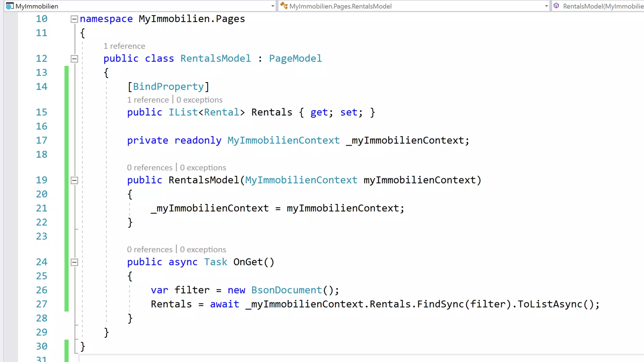The height and width of the screenshot is (362, 644).
Task: Click the PageModel base class name
Action: click(x=295, y=58)
